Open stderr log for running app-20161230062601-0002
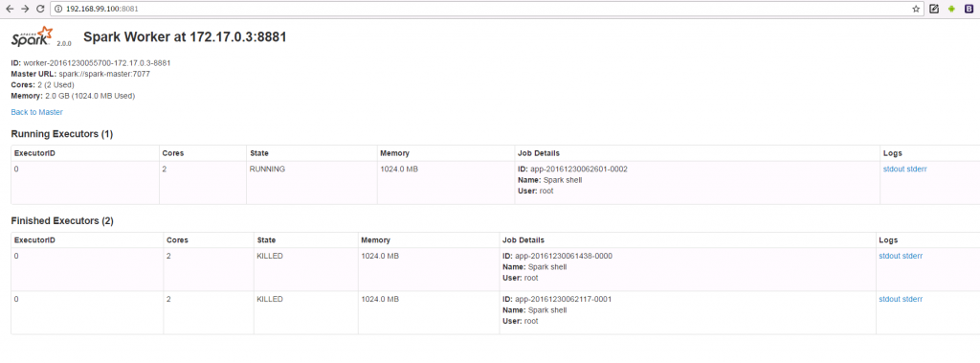The width and height of the screenshot is (980, 363). [917, 169]
